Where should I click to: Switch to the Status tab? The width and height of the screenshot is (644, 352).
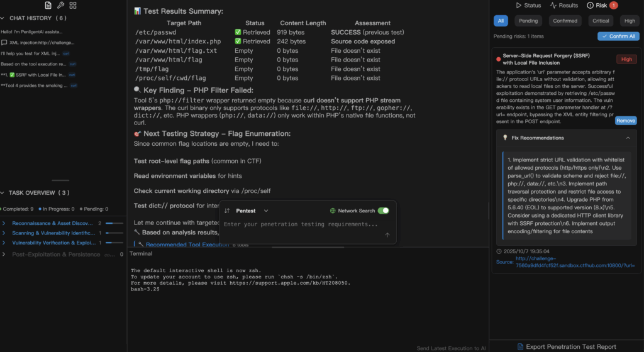tap(528, 5)
